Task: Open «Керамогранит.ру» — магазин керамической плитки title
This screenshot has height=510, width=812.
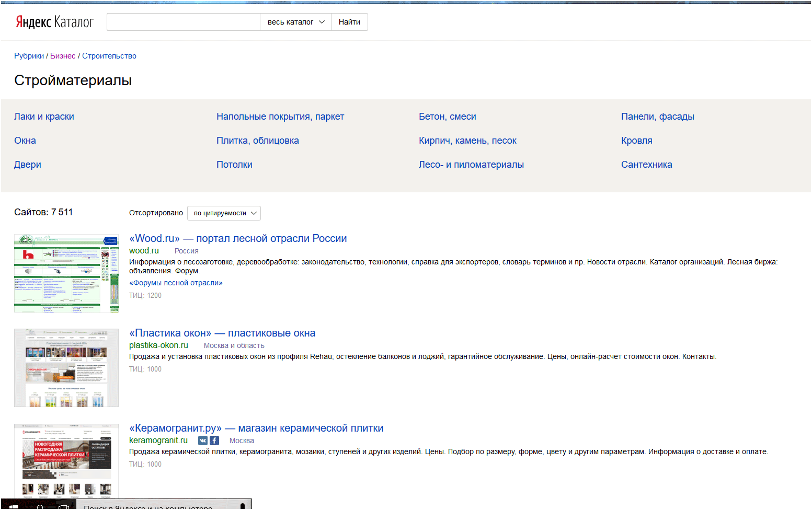Action: click(256, 428)
